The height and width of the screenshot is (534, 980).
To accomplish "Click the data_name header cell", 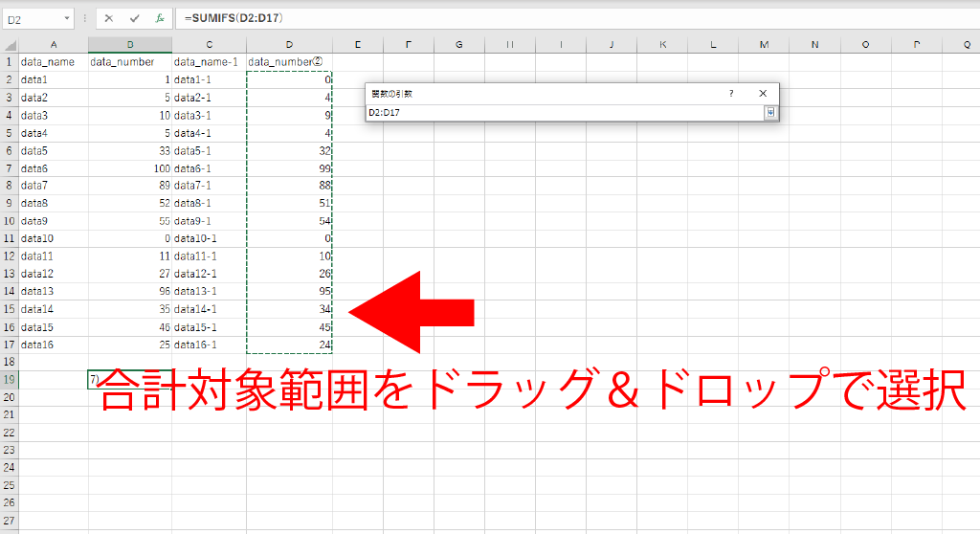I will click(53, 62).
